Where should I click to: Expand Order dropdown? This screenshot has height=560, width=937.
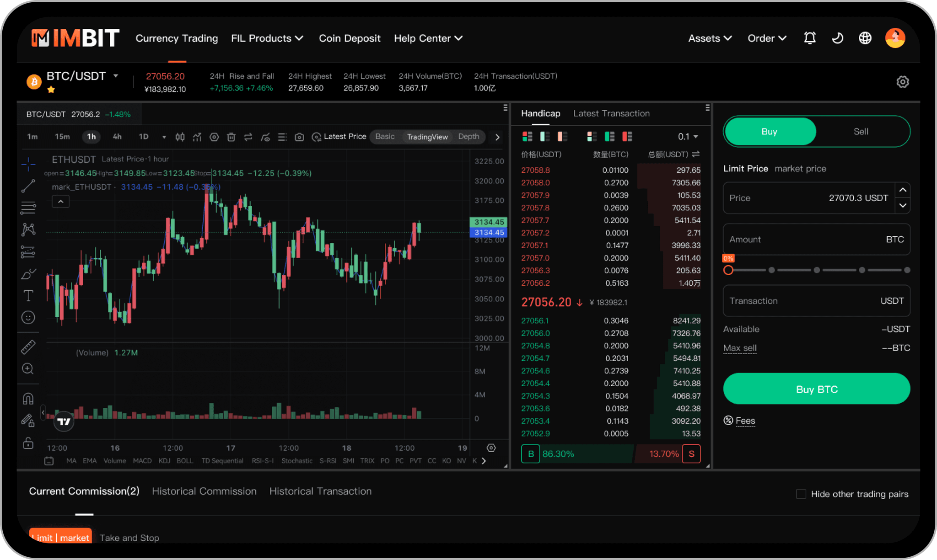767,38
